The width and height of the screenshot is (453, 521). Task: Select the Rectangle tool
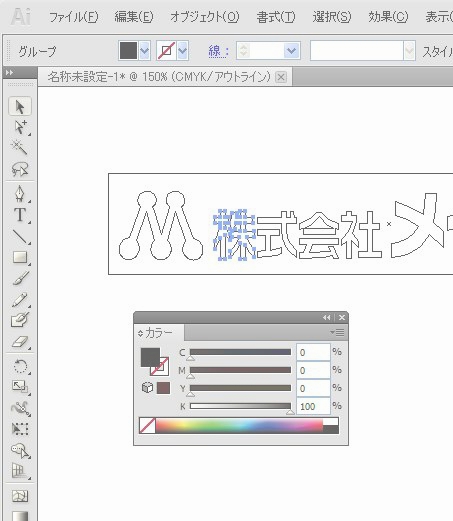20,257
